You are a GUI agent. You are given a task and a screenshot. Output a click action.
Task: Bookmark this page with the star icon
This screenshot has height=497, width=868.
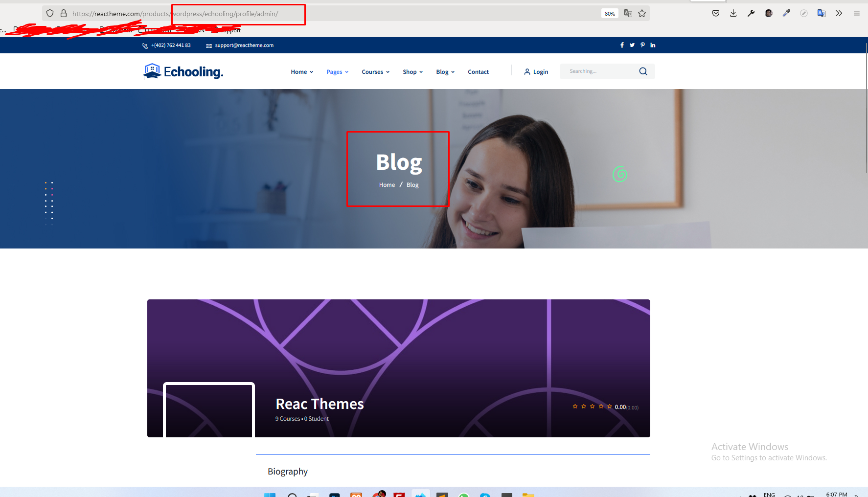(x=642, y=13)
